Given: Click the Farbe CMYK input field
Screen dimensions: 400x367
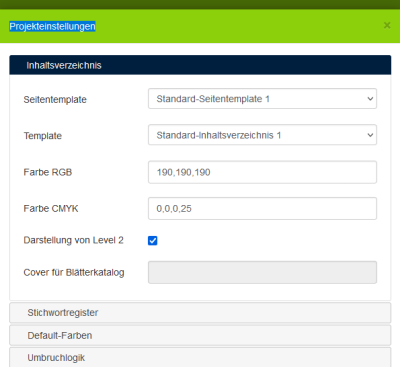Looking at the screenshot, I should pos(262,208).
